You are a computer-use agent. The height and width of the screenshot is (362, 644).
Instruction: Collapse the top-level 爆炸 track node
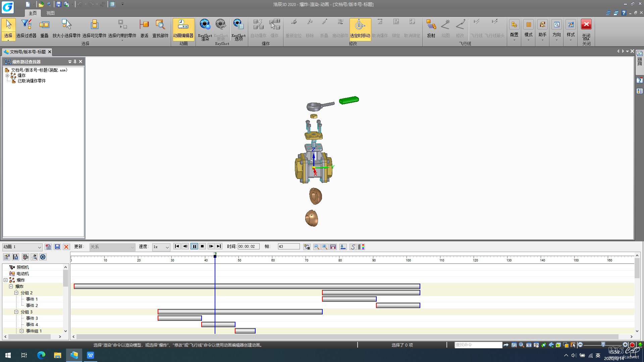[x=5, y=280]
